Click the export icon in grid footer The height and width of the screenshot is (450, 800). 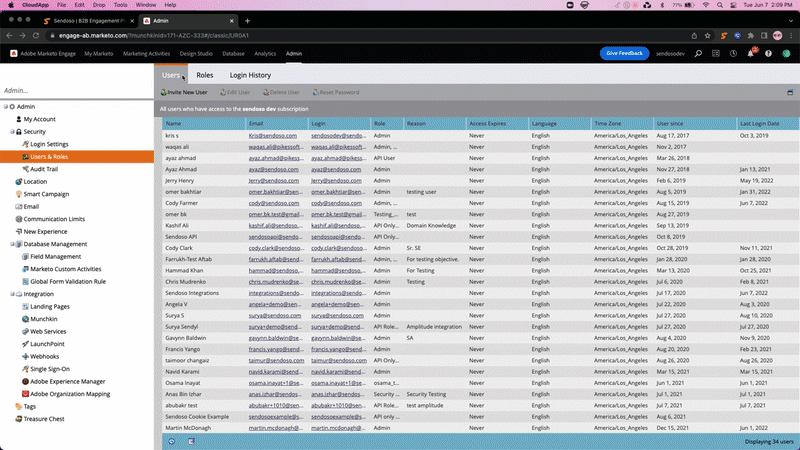click(191, 441)
